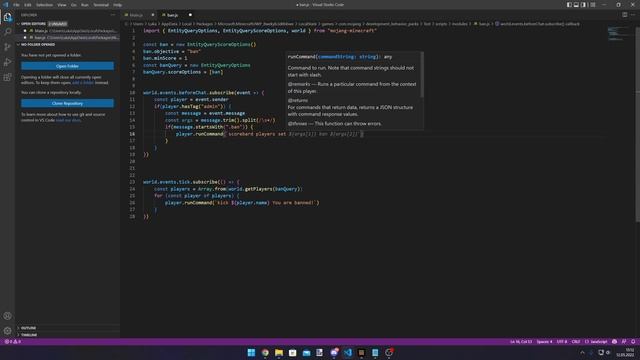Open the Run menu
640x360 pixels.
pos(85,5)
